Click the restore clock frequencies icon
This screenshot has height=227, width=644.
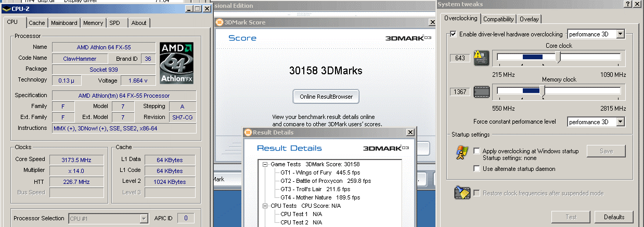(x=461, y=192)
